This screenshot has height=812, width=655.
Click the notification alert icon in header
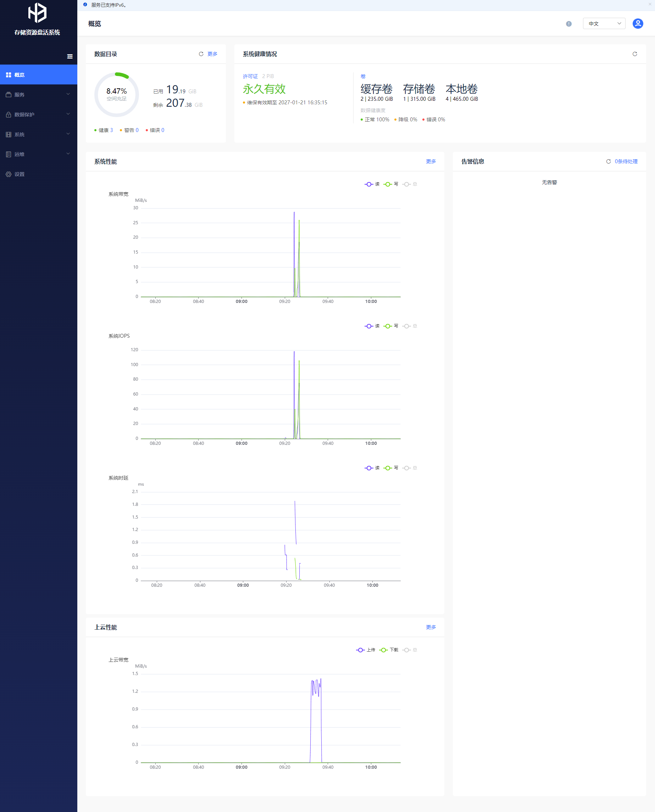[x=568, y=24]
